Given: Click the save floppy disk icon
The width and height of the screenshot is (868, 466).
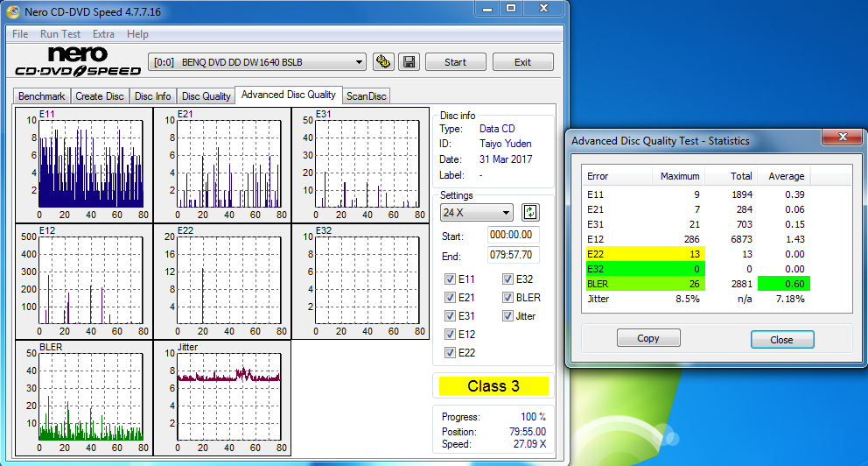Looking at the screenshot, I should 408,62.
